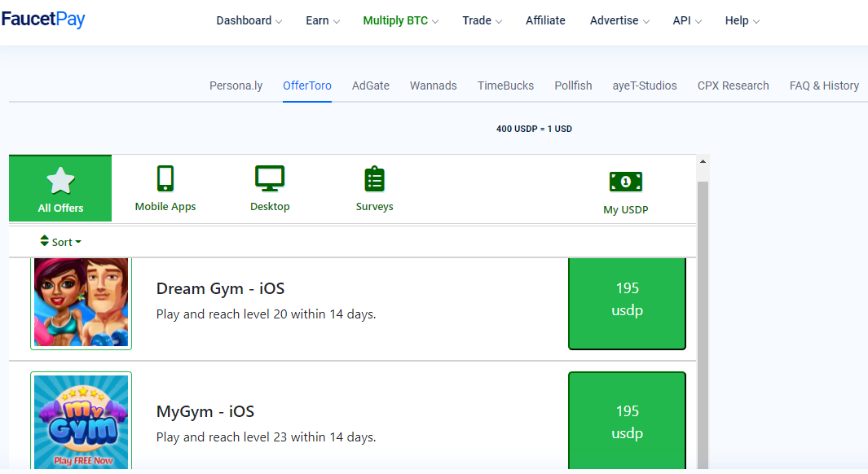Viewport: 868px width, 474px height.
Task: Switch to the TimeBucks tab
Action: pyautogui.click(x=506, y=86)
